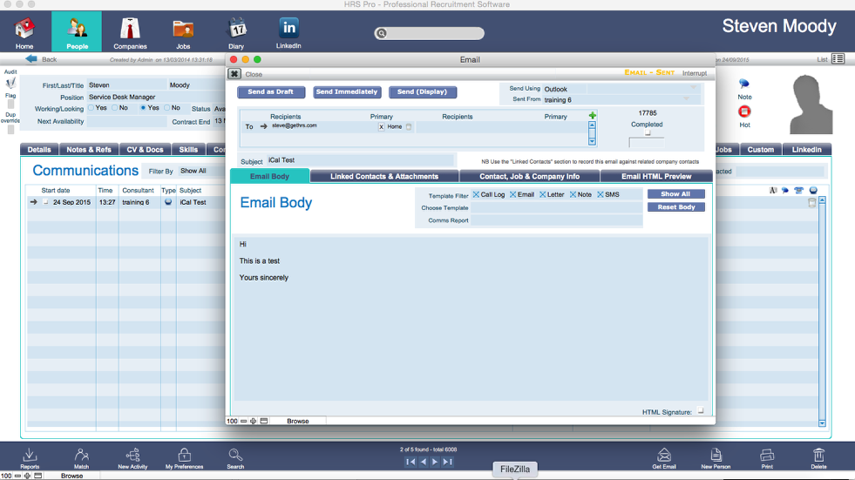Open the Comms Report dropdown field
Image resolution: width=855 pixels, height=480 pixels.
click(556, 220)
